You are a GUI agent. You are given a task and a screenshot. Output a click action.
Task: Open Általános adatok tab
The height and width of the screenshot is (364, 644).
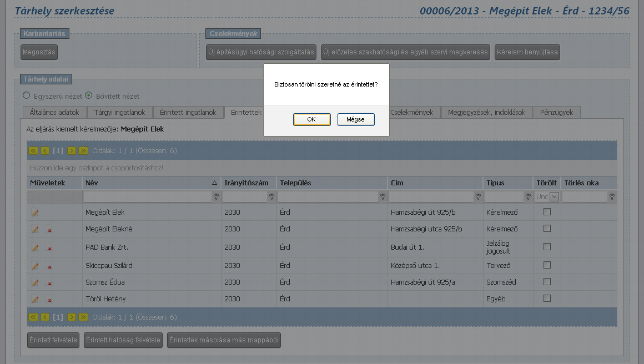[54, 113]
